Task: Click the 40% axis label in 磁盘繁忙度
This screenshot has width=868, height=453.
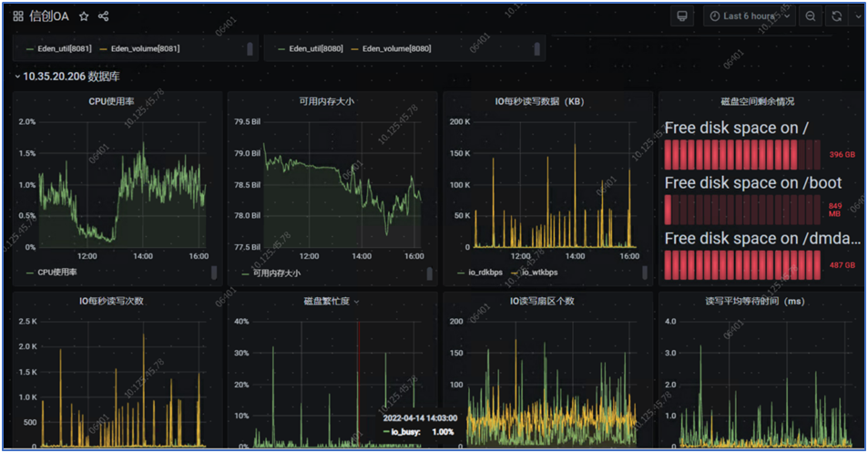Action: coord(242,321)
